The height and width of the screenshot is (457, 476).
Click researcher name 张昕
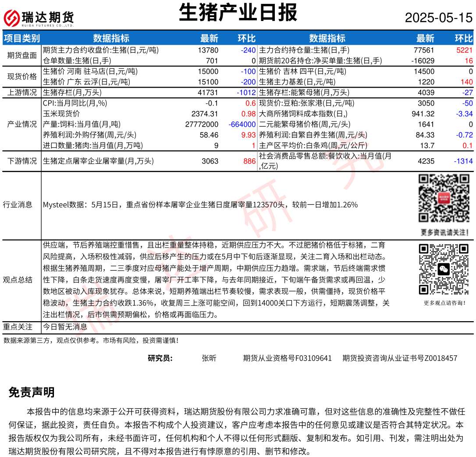[x=209, y=358]
